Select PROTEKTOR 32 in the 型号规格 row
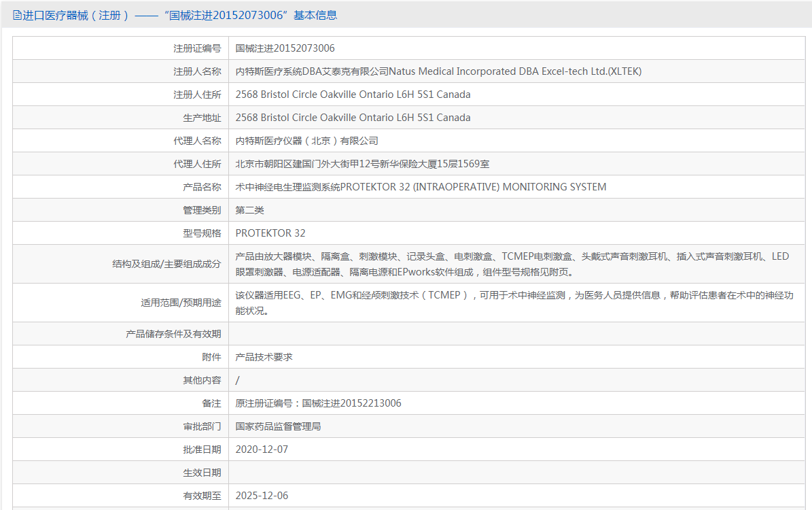Screen dimensions: 812x510 (270, 233)
